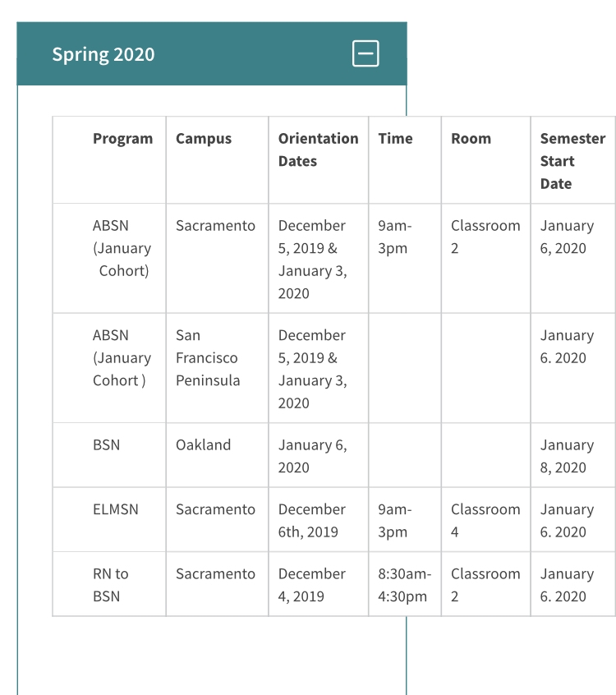Screen dimensions: 616x695
Task: Click the Orientation Dates column header
Action: [x=318, y=150]
